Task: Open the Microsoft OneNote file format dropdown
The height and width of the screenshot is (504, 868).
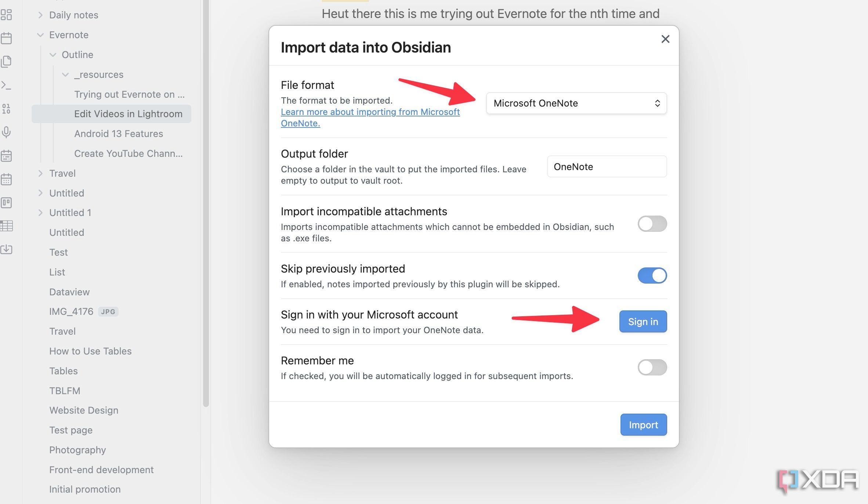Action: [x=576, y=103]
